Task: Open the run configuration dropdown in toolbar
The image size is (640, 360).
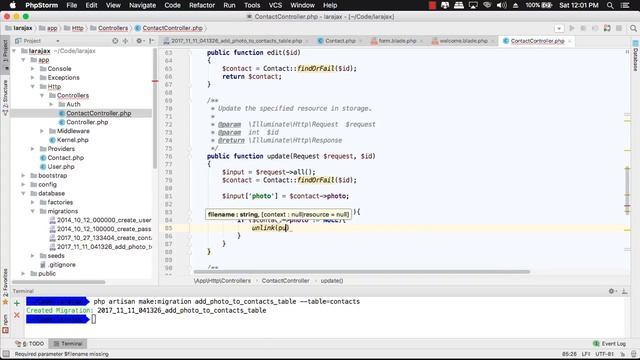Action: click(x=559, y=28)
